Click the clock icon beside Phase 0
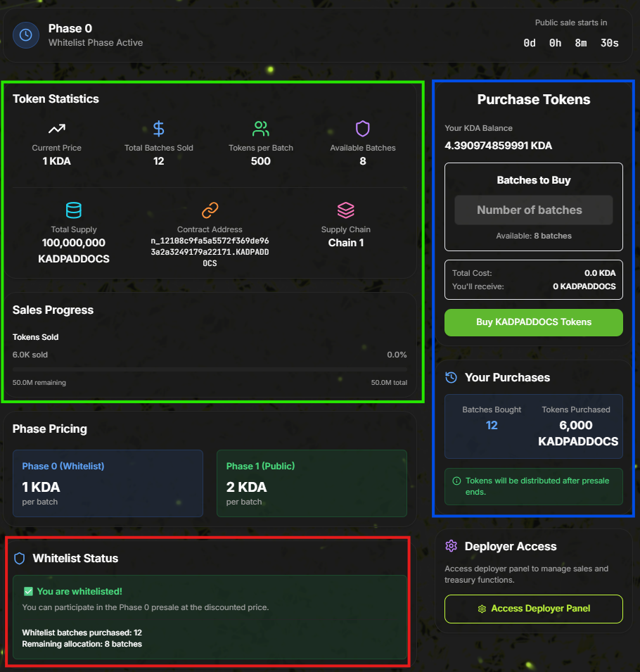The width and height of the screenshot is (640, 672). coord(26,34)
